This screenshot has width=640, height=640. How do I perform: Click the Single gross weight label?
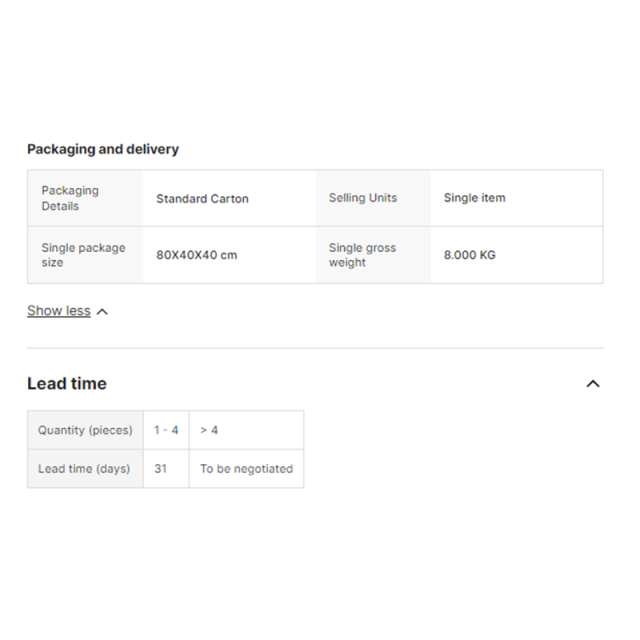coord(362,255)
